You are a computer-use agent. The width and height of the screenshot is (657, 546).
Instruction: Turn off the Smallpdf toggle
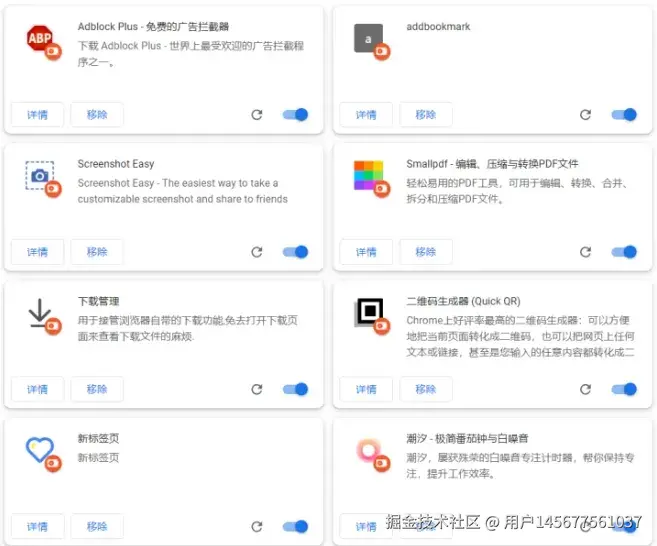tap(624, 252)
